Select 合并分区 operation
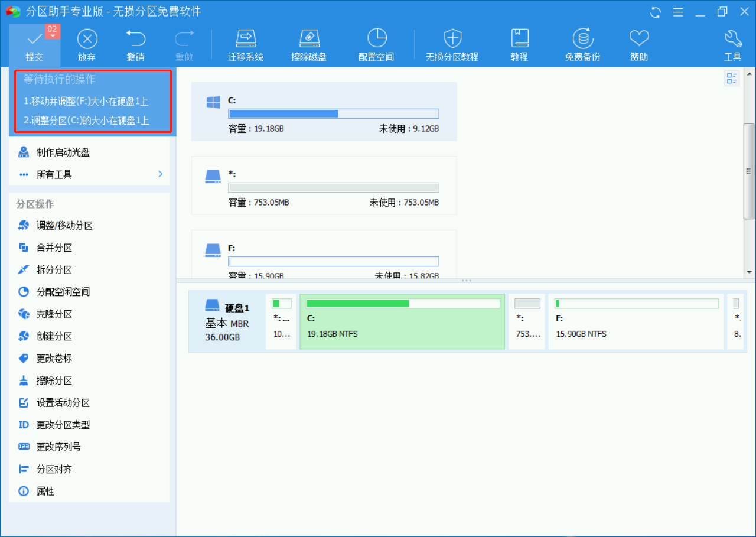The height and width of the screenshot is (537, 756). 90,248
